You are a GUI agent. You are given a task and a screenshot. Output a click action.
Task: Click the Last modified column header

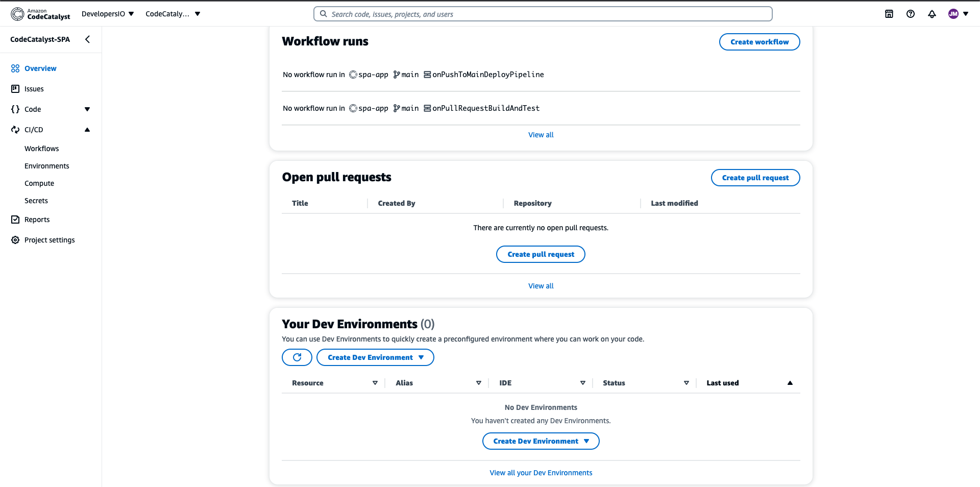click(x=674, y=203)
